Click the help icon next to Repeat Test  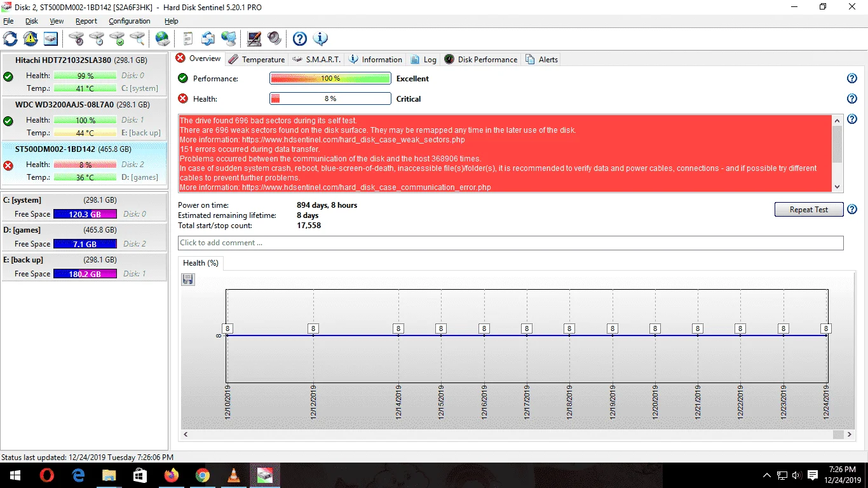tap(852, 210)
